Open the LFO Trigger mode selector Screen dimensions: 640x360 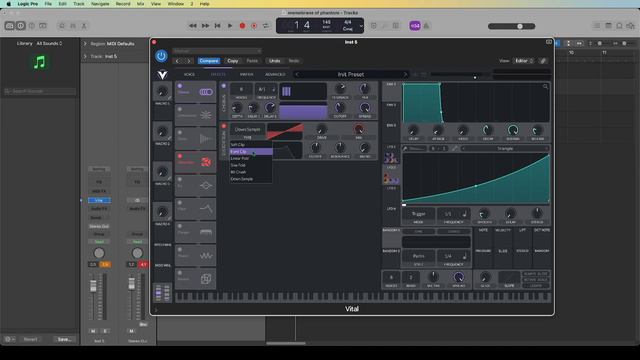pyautogui.click(x=418, y=214)
